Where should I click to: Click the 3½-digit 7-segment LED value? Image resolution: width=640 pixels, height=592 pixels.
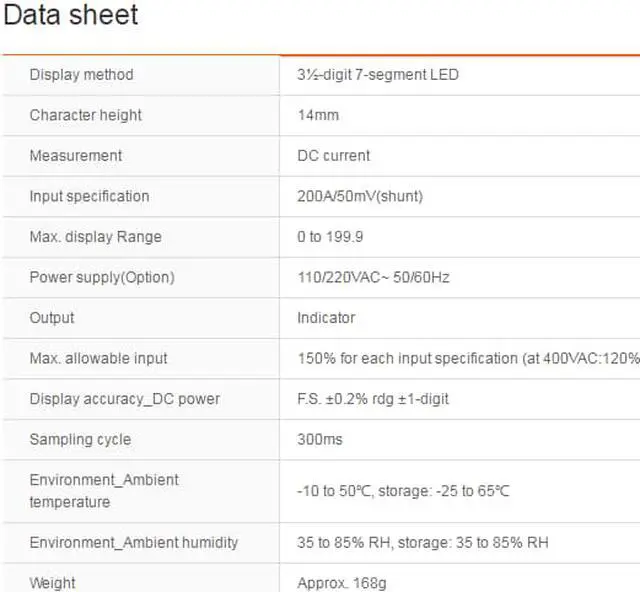pos(378,75)
